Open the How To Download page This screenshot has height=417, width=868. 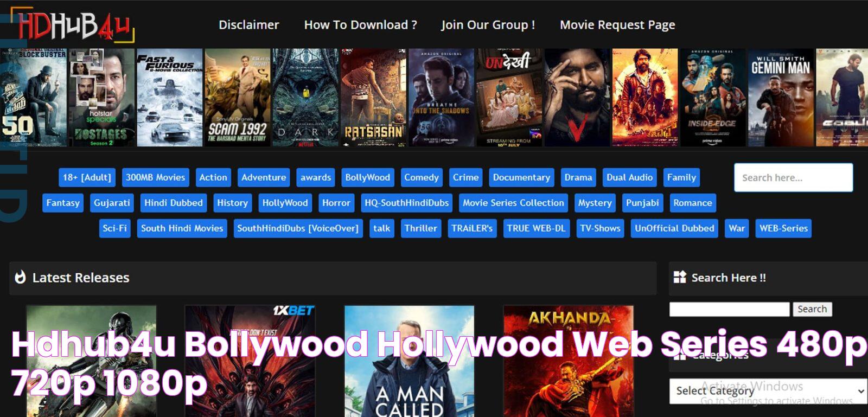click(x=360, y=25)
